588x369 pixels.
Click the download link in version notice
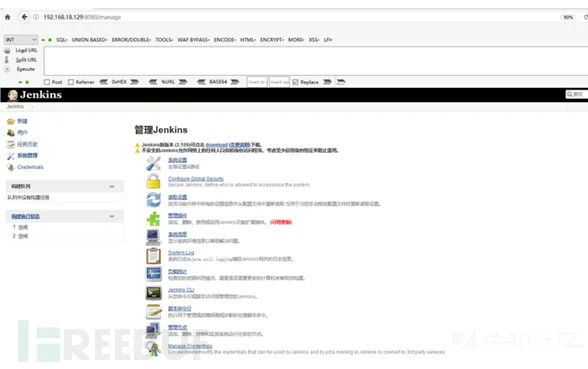click(216, 145)
